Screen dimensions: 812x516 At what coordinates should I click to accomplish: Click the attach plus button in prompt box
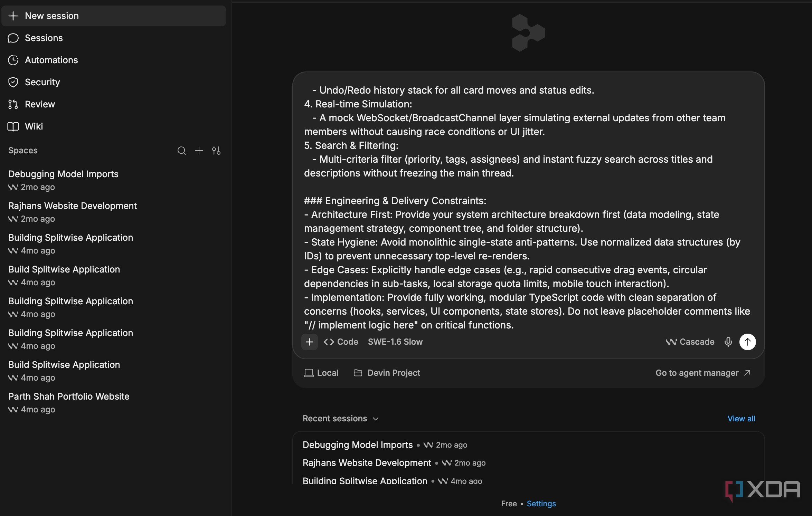(x=310, y=342)
